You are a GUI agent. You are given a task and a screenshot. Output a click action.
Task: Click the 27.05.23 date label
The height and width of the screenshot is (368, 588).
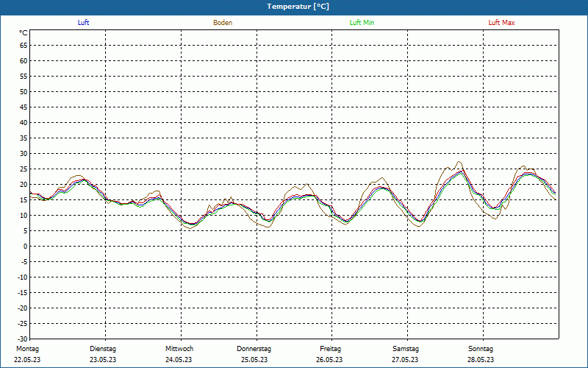(x=405, y=360)
